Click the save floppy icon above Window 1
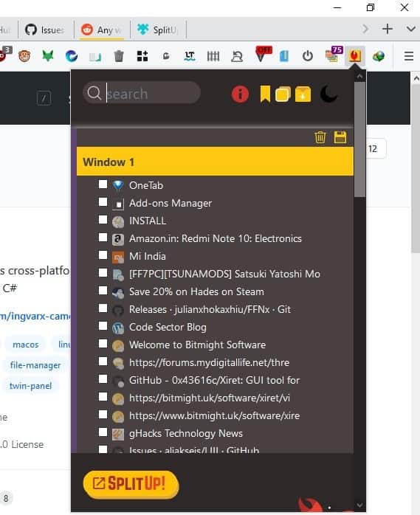The height and width of the screenshot is (515, 420). 340,137
